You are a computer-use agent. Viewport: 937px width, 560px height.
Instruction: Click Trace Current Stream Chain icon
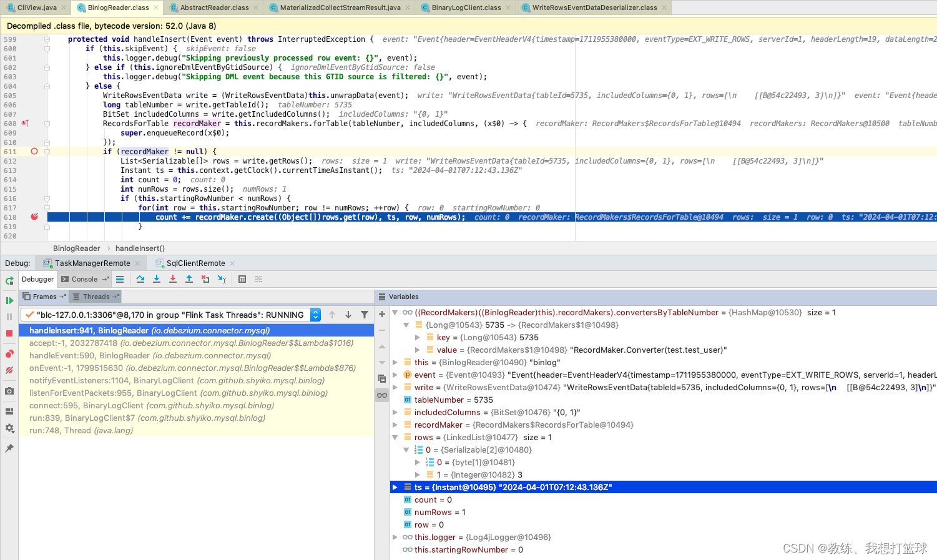click(x=258, y=279)
